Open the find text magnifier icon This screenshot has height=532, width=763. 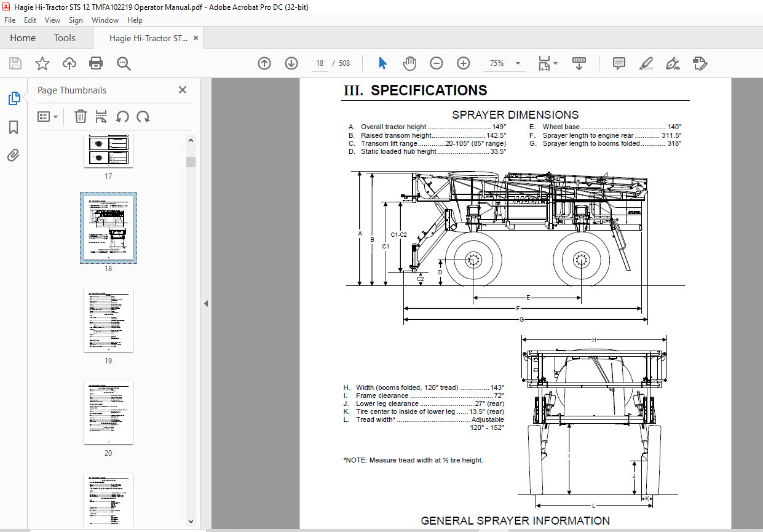(124, 63)
